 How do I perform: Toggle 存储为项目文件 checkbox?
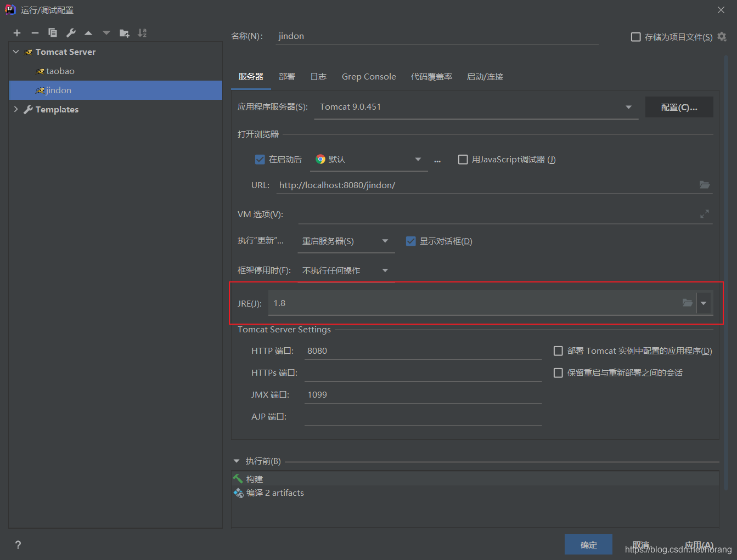click(636, 37)
